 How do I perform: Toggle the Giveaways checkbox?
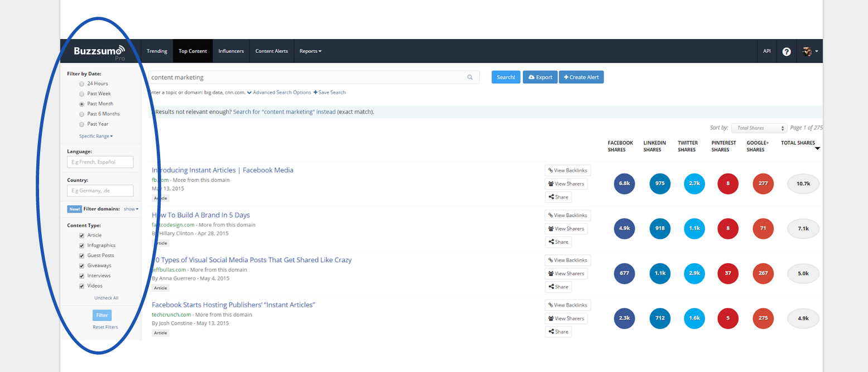pos(82,265)
